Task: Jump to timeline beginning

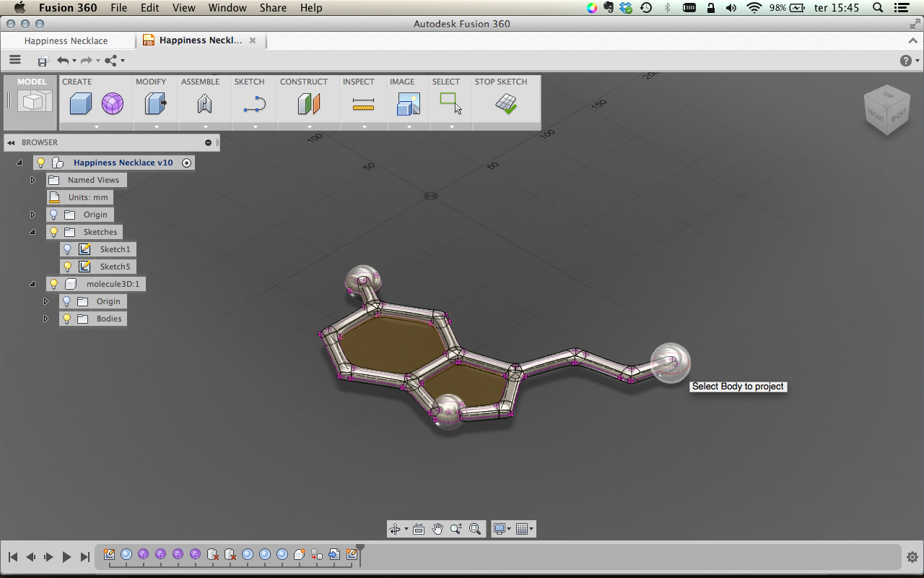Action: [13, 557]
